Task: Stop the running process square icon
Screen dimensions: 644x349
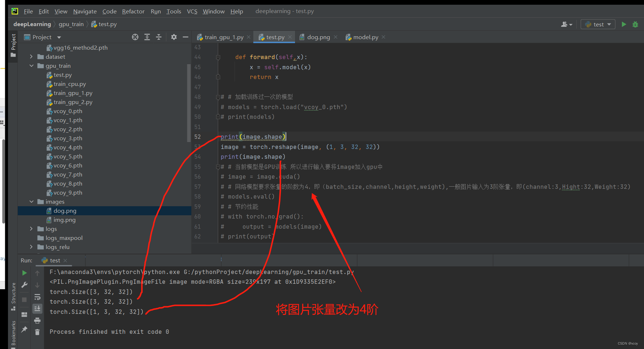Action: click(24, 300)
